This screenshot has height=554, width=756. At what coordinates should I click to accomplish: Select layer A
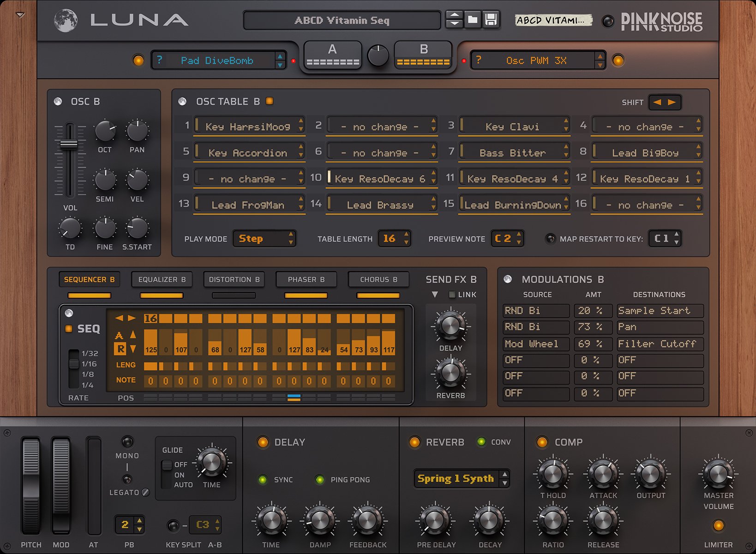tap(332, 54)
